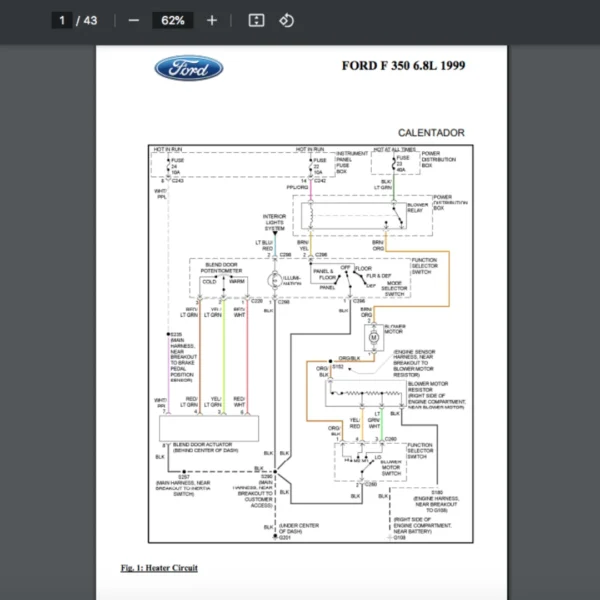600x600 pixels.
Task: Click the zoom in plus icon
Action: pyautogui.click(x=211, y=20)
